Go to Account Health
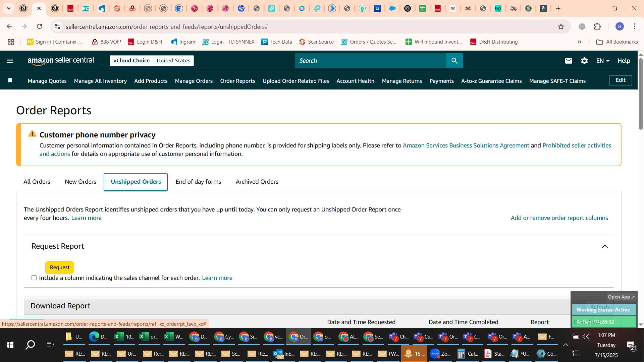644x362 pixels. pyautogui.click(x=355, y=81)
